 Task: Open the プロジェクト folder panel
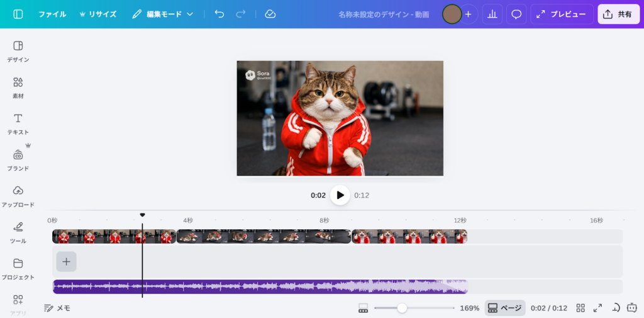(18, 268)
